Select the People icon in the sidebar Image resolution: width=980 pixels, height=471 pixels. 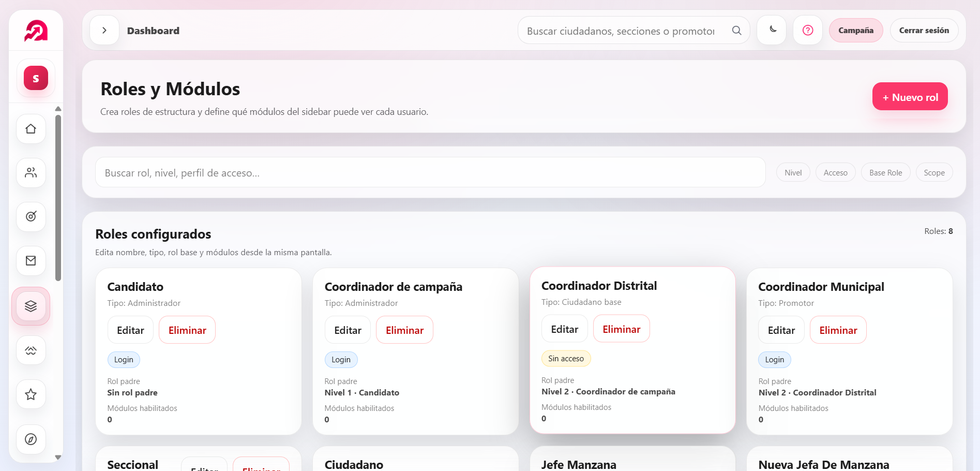[31, 172]
